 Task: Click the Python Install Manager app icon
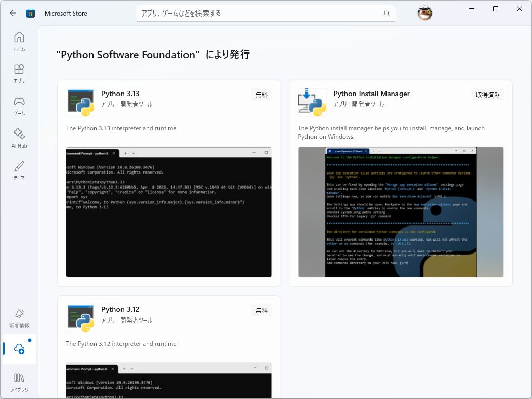[x=312, y=102]
